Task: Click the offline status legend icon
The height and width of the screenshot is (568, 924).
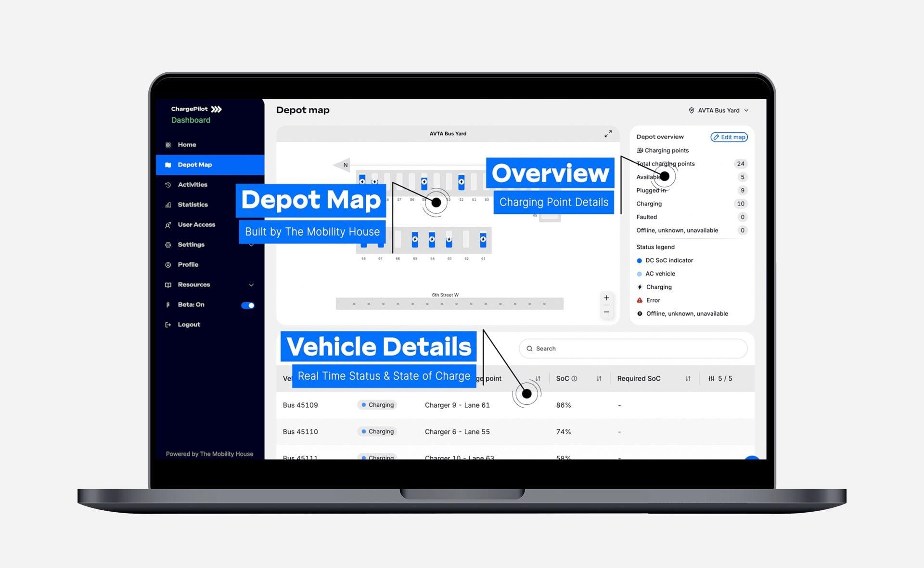Action: (x=640, y=314)
